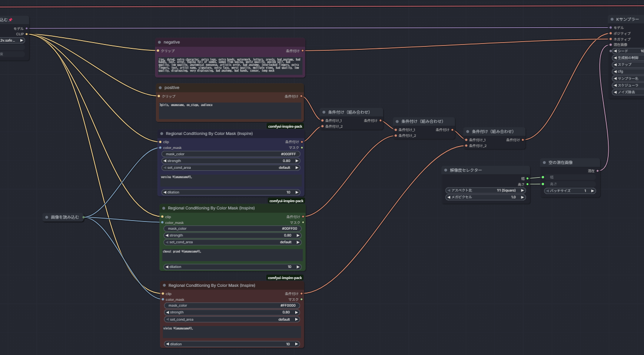
Task: Increase the バッチサイズ value with right arrow
Action: point(592,191)
